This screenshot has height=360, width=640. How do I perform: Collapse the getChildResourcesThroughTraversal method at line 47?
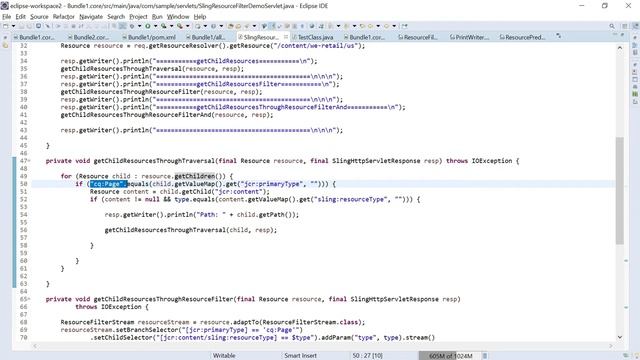pos(29,161)
